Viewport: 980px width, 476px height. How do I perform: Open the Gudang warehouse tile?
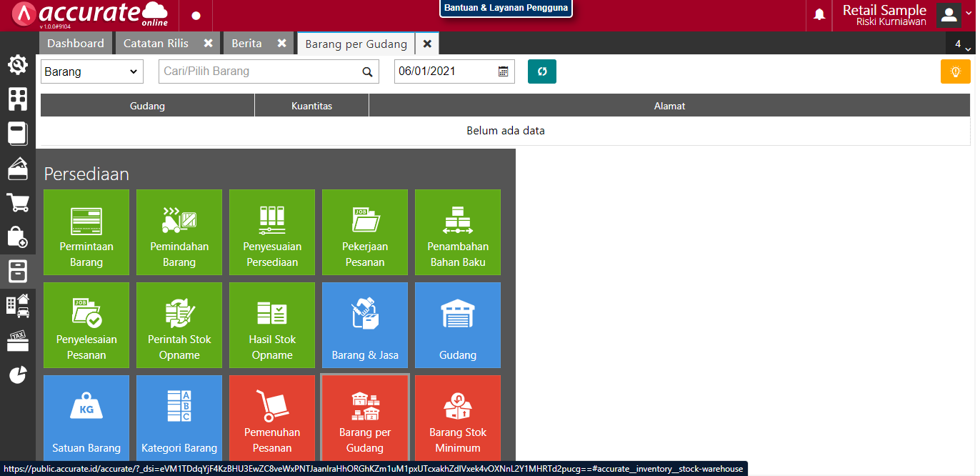pos(458,325)
